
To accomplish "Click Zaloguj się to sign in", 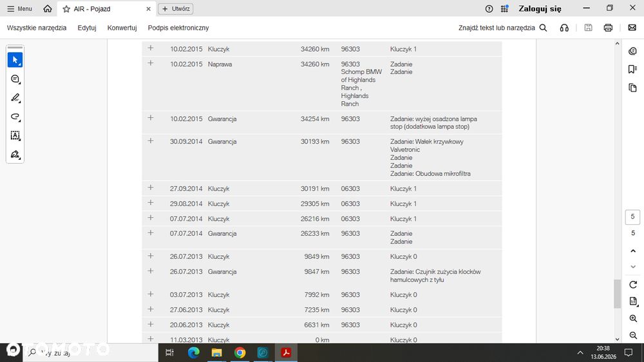I will click(540, 8).
